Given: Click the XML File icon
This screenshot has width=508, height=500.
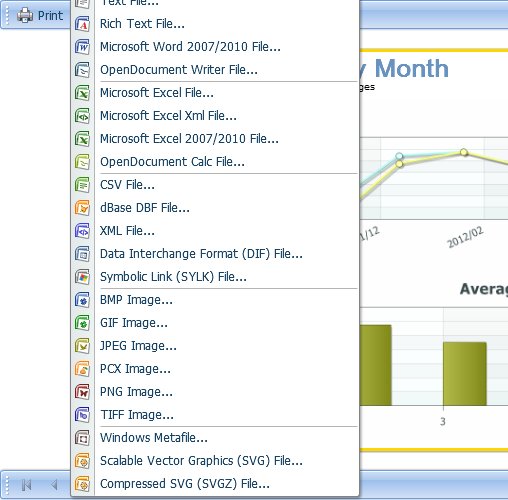Looking at the screenshot, I should pyautogui.click(x=82, y=231).
